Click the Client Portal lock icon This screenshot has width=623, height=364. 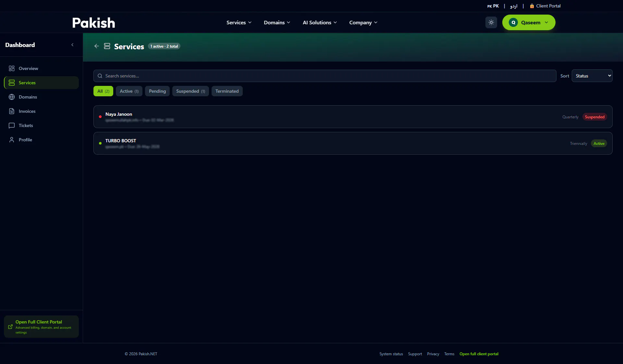[532, 6]
